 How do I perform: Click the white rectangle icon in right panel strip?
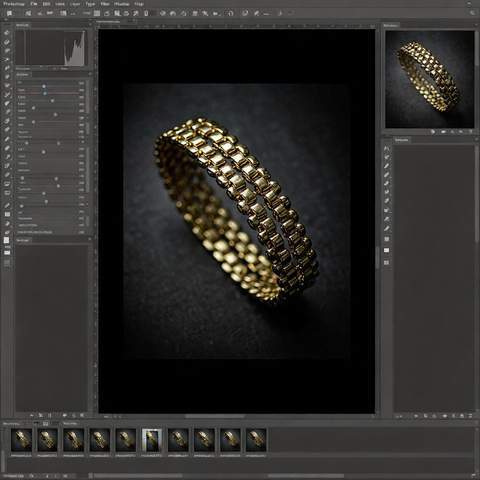pyautogui.click(x=387, y=250)
